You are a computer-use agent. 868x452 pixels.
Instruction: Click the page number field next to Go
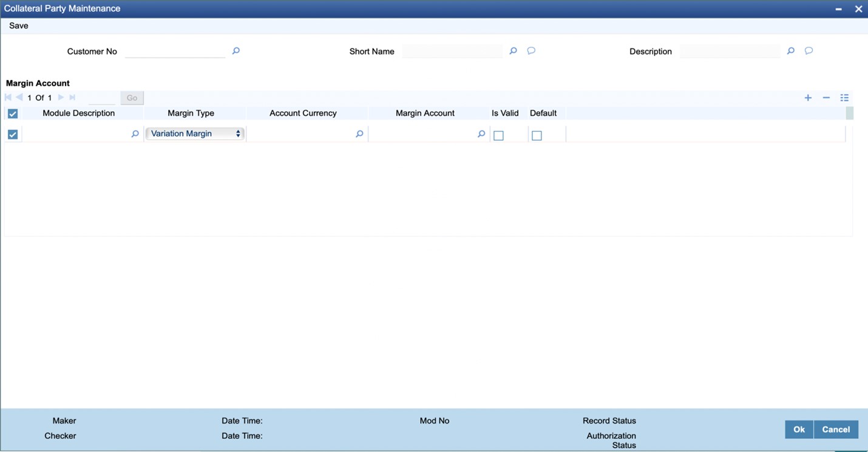(x=101, y=98)
